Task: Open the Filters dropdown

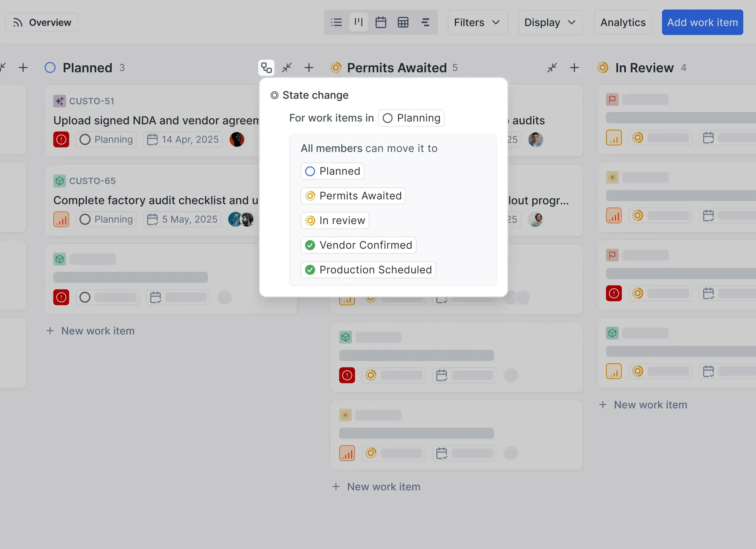Action: [477, 22]
